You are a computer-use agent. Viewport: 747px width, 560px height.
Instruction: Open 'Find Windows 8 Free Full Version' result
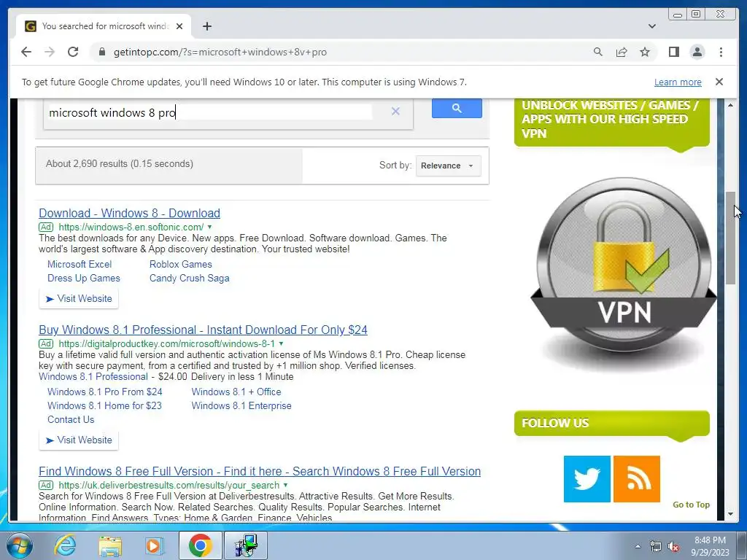pos(260,471)
